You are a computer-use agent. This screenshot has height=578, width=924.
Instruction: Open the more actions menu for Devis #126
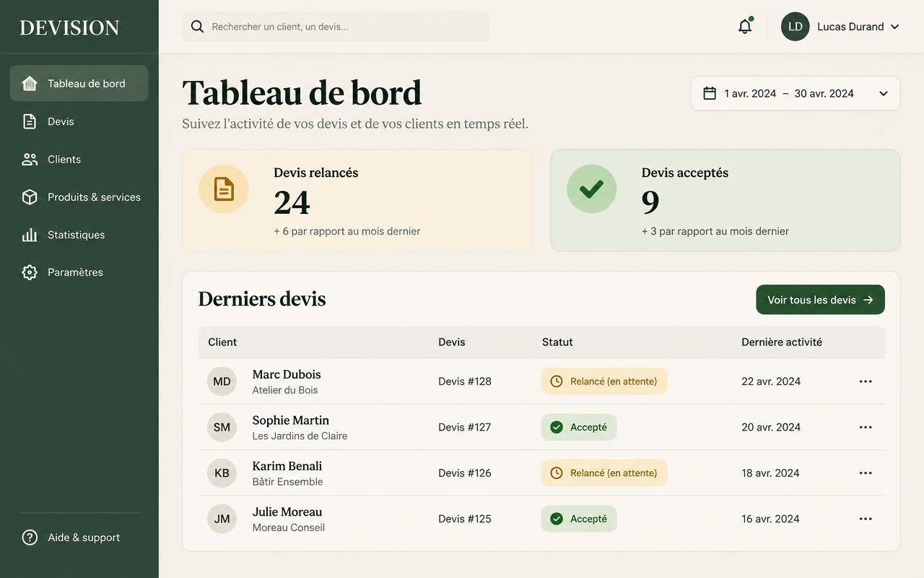[x=866, y=473]
